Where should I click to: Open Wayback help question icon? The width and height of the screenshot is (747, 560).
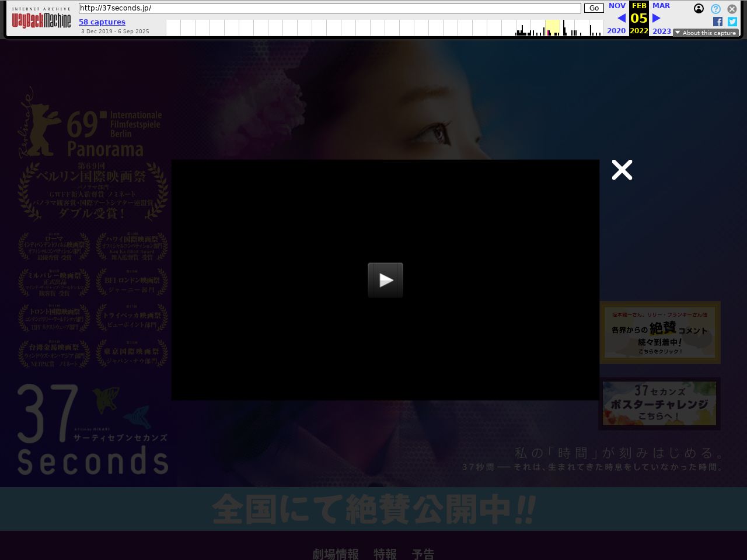coord(715,9)
